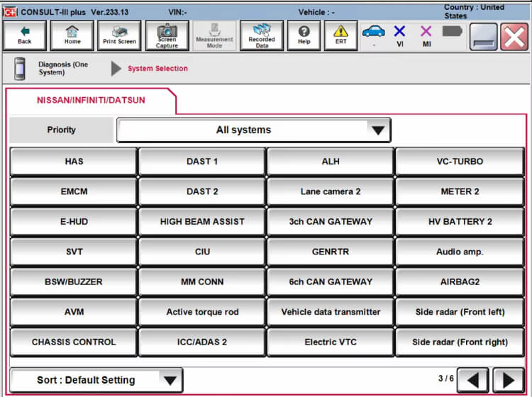Click the Vehicle : - text
This screenshot has height=397, width=532.
[x=316, y=12]
